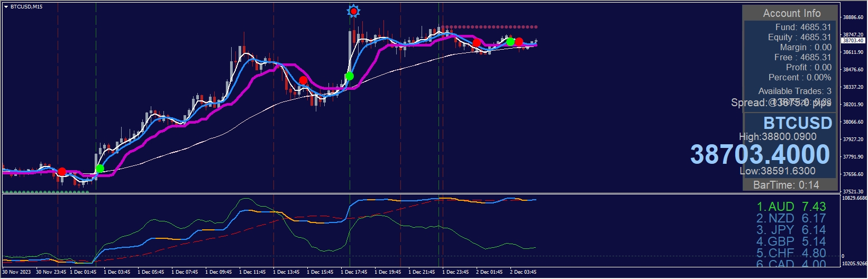Image resolution: width=868 pixels, height=279 pixels.
Task: Click the blue sunburst signal icon above the price spike
Action: [x=353, y=11]
